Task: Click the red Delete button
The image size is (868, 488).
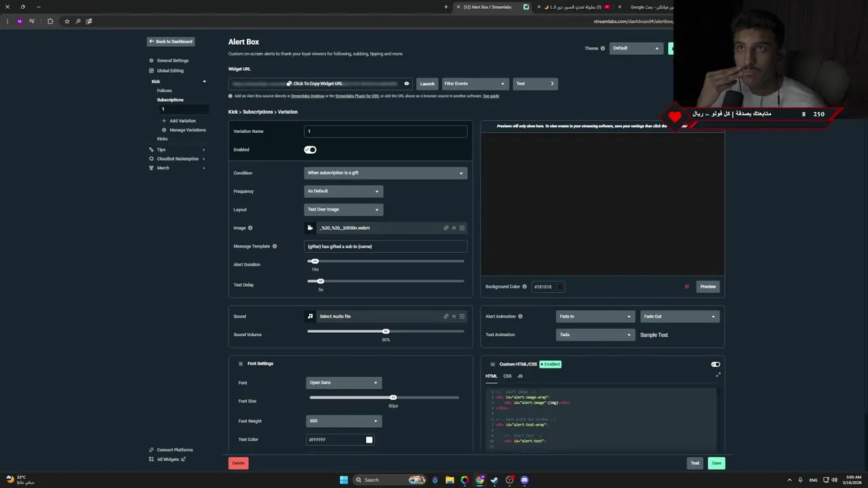Action: click(238, 463)
